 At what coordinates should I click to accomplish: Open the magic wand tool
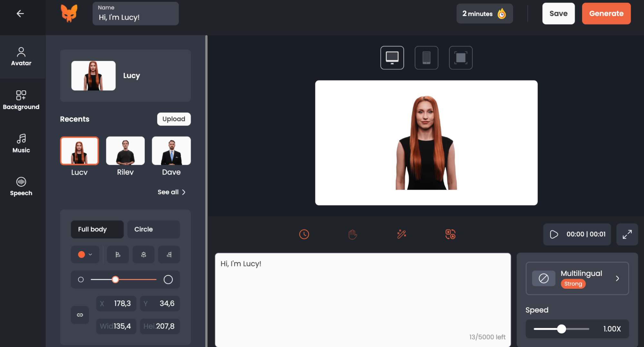pyautogui.click(x=401, y=234)
